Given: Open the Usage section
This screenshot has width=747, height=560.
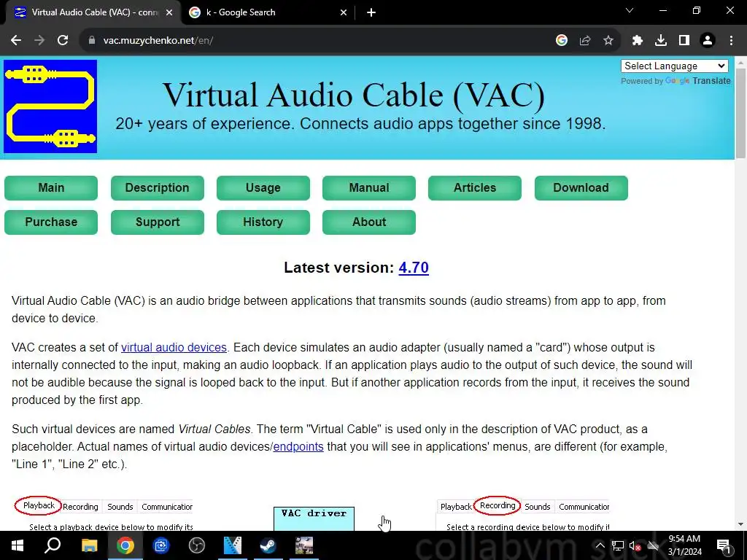Looking at the screenshot, I should pos(263,188).
